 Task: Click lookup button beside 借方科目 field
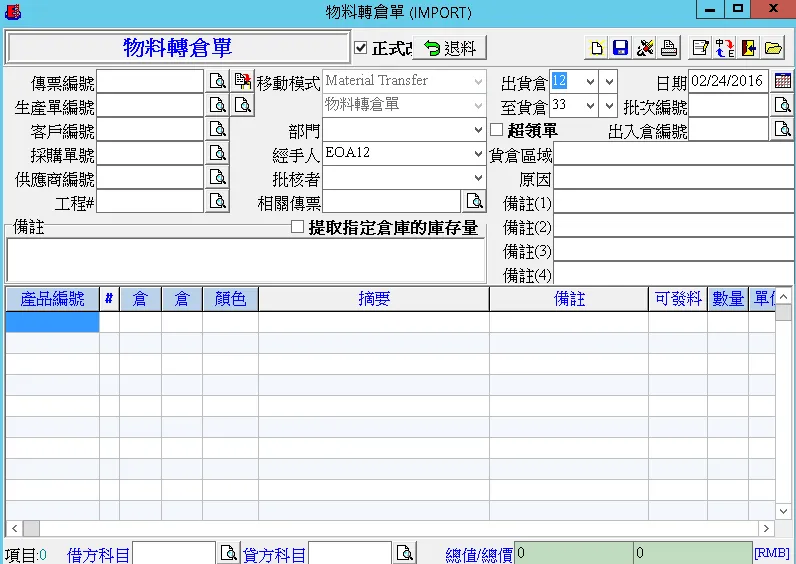[228, 553]
